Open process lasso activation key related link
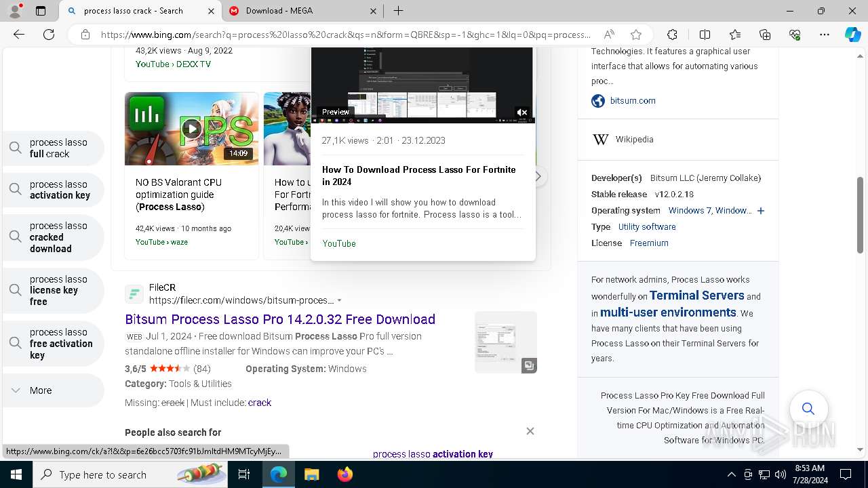This screenshot has height=488, width=868. click(x=433, y=454)
